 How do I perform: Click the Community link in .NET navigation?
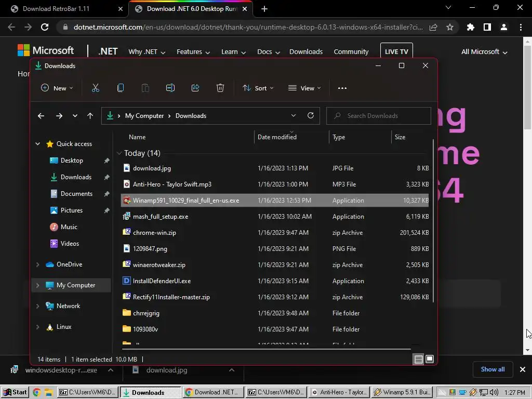click(351, 52)
